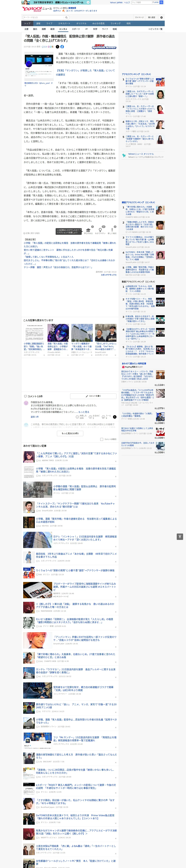Image resolution: width=186 pixels, height=868 pixels.
Task: Open the Yahoo! JAPAN News logo
Action: point(37,9)
